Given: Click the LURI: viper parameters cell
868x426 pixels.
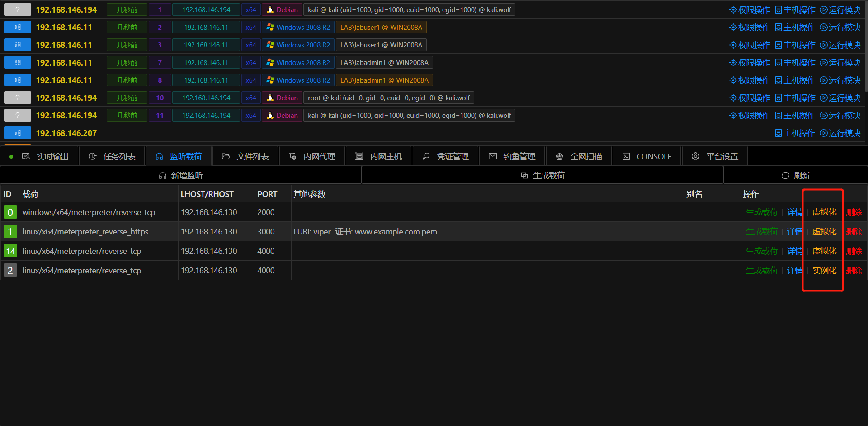Looking at the screenshot, I should tap(487, 231).
